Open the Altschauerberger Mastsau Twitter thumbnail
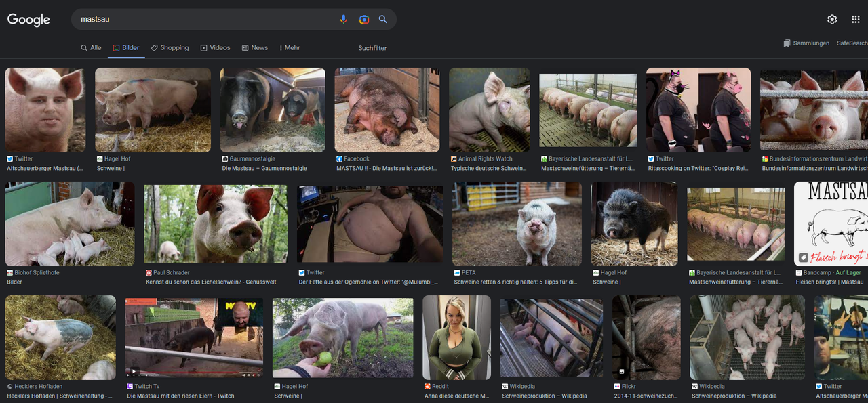Image resolution: width=868 pixels, height=403 pixels. (x=45, y=110)
